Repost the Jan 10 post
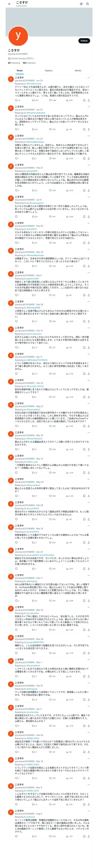Viewport: 98px width, 868px height. click(33, 129)
